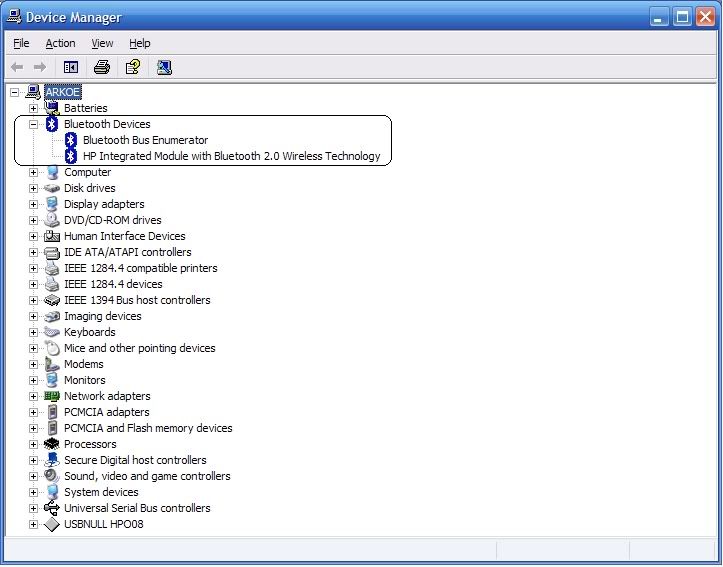
Task: Open the Help menu
Action: tap(140, 43)
